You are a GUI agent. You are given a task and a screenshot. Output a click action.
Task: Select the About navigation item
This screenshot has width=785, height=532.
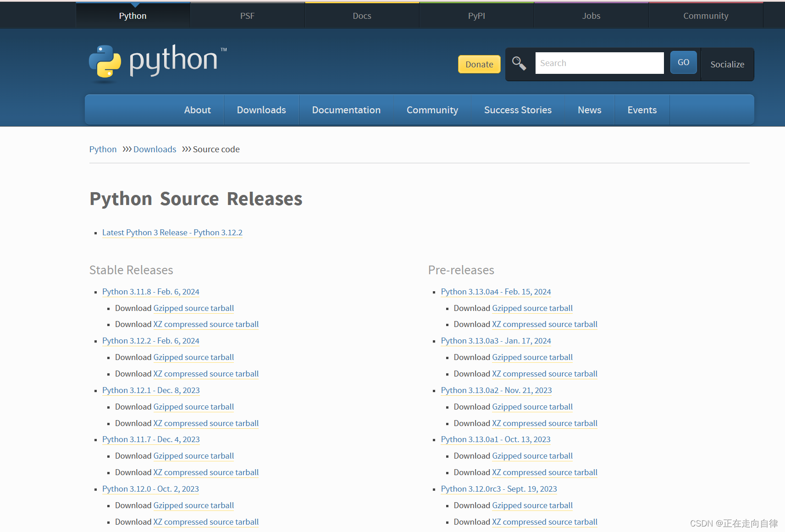pos(197,110)
